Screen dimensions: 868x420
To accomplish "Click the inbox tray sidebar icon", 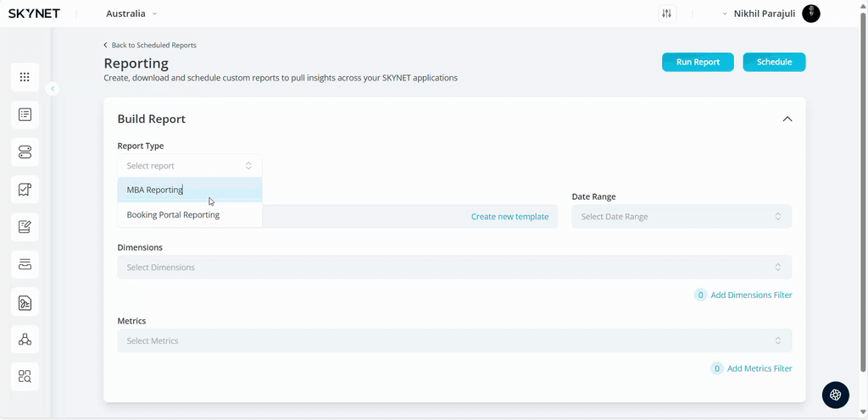I will pyautogui.click(x=25, y=265).
